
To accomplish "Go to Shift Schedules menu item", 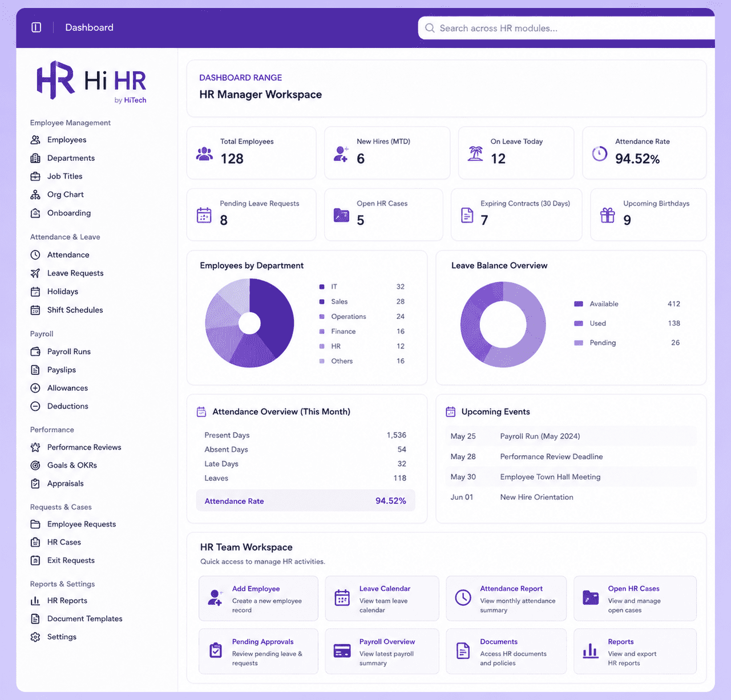I will pos(67,310).
